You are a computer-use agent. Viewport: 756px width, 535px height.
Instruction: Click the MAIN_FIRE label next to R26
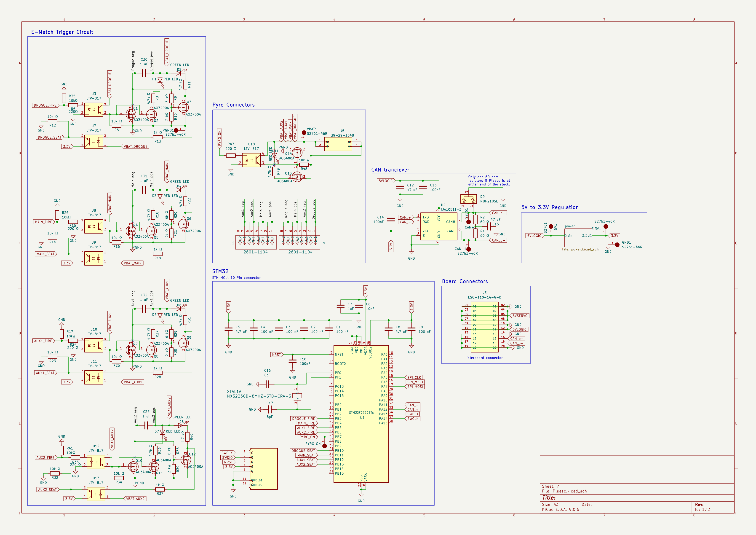point(44,222)
